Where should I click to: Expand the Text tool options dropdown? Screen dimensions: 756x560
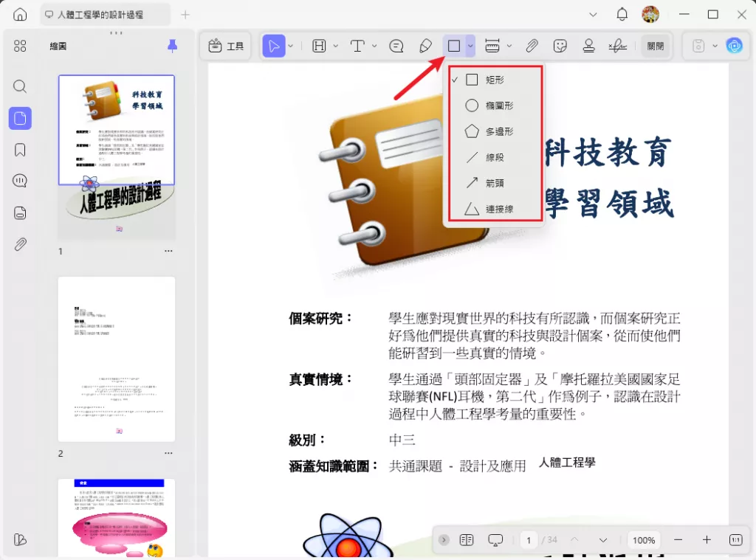[x=373, y=45]
